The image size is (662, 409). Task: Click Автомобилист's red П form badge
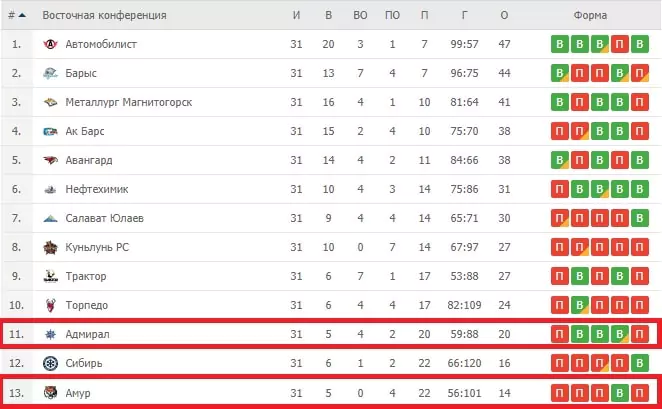tap(620, 44)
